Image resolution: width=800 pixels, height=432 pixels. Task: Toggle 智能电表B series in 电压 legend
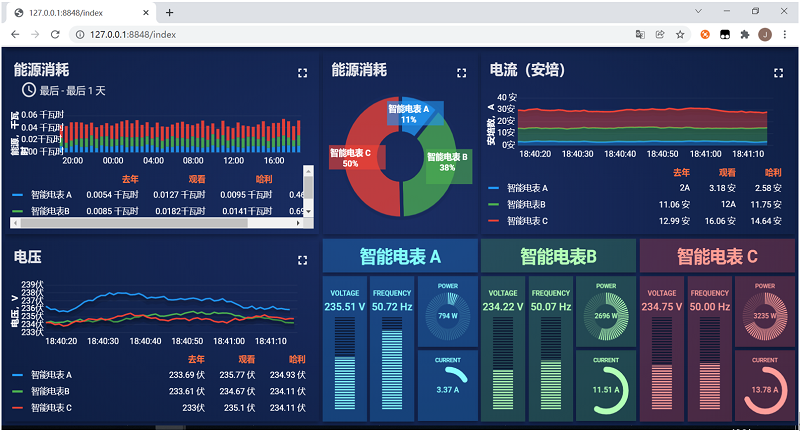tap(48, 392)
